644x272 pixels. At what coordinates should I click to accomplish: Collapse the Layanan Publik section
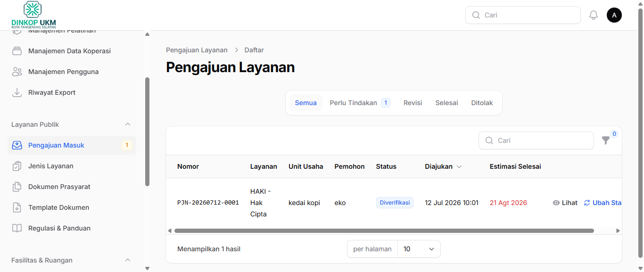(127, 124)
